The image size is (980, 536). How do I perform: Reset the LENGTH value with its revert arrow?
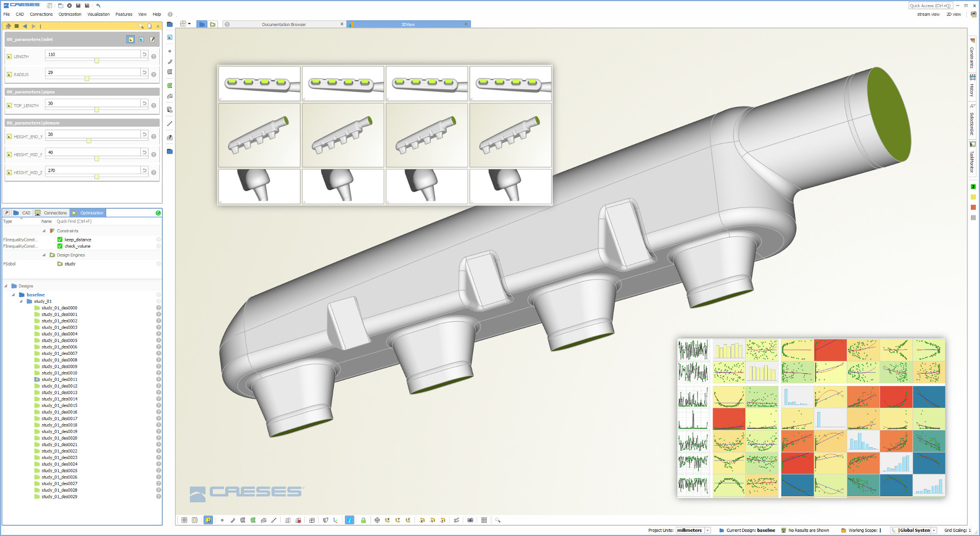(x=144, y=54)
